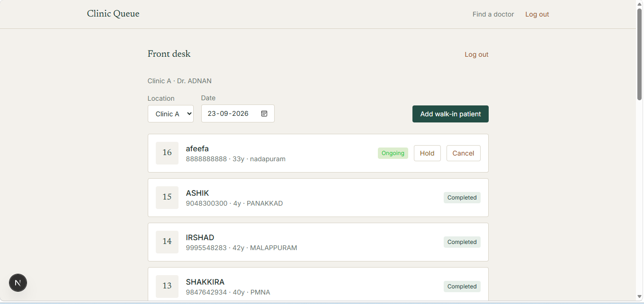
Task: Click the Date input showing 23-09-2026
Action: (238, 113)
